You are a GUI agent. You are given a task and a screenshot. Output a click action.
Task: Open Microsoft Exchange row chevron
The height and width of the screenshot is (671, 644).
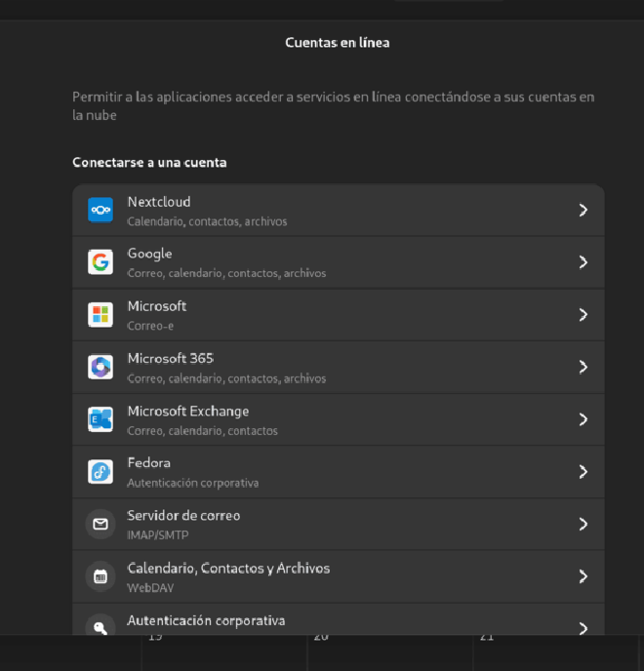[x=583, y=419]
